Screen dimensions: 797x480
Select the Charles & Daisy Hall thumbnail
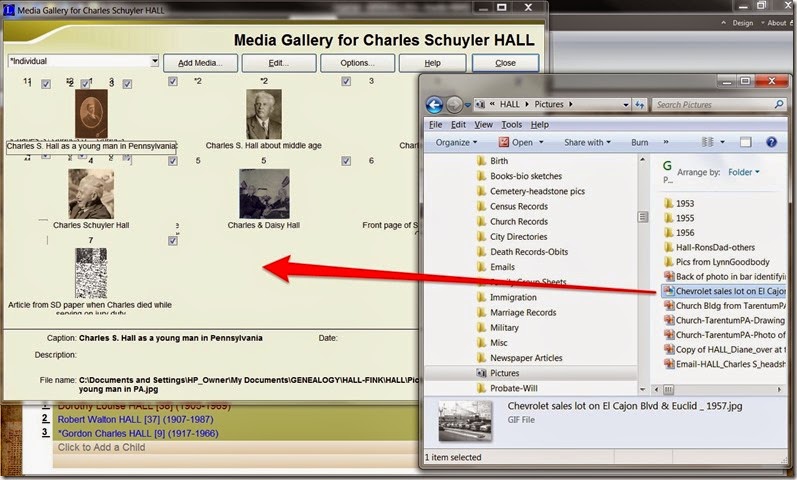tap(264, 194)
